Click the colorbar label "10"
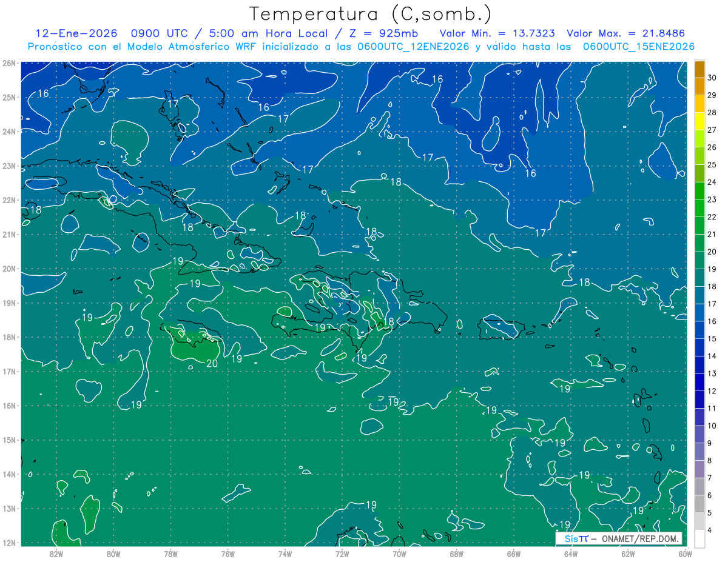The height and width of the screenshot is (562, 728). tap(712, 426)
